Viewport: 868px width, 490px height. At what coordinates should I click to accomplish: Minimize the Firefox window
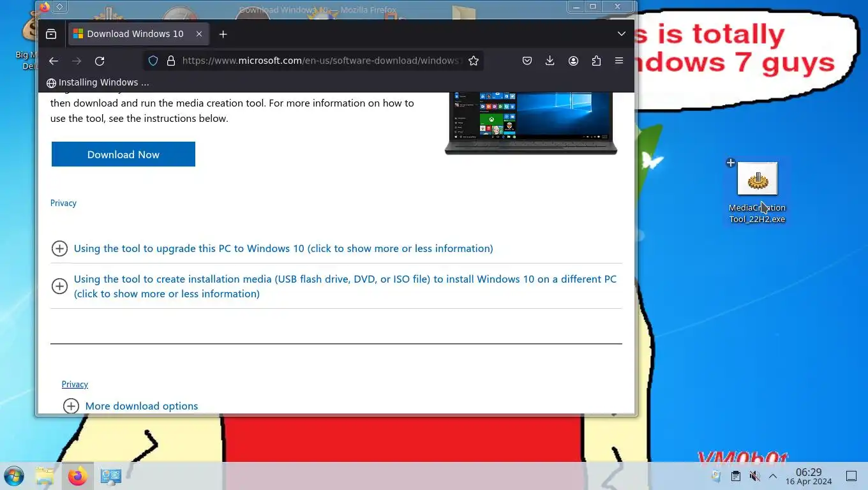pos(576,7)
